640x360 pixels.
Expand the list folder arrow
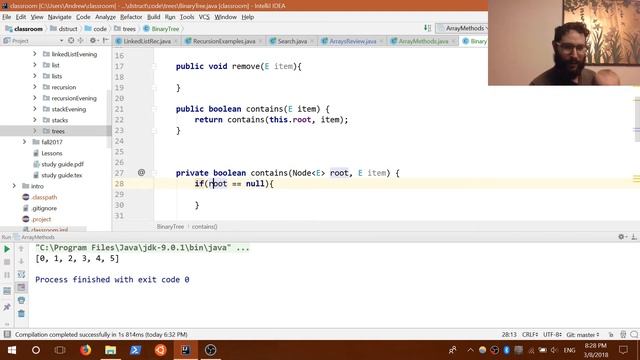click(35, 65)
